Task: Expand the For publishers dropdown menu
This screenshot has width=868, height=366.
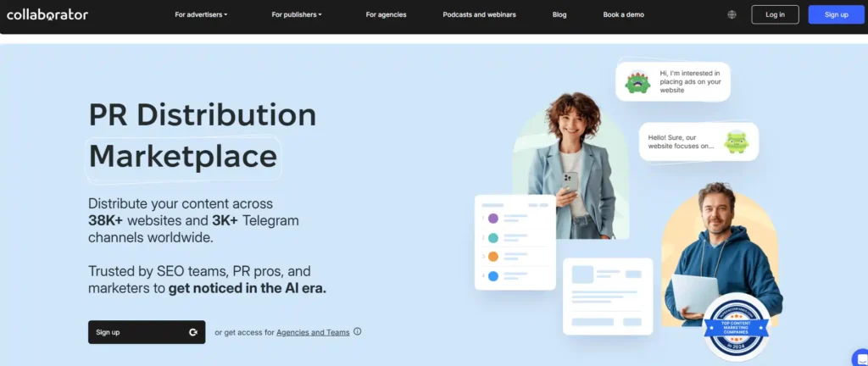Action: 297,14
